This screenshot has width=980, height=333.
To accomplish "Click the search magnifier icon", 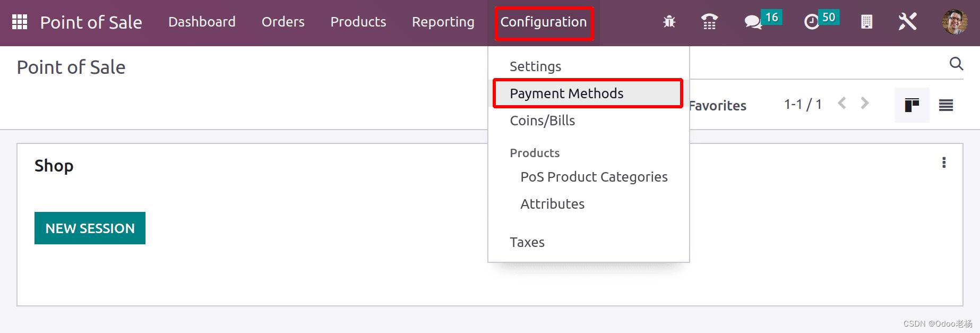I will coord(956,64).
